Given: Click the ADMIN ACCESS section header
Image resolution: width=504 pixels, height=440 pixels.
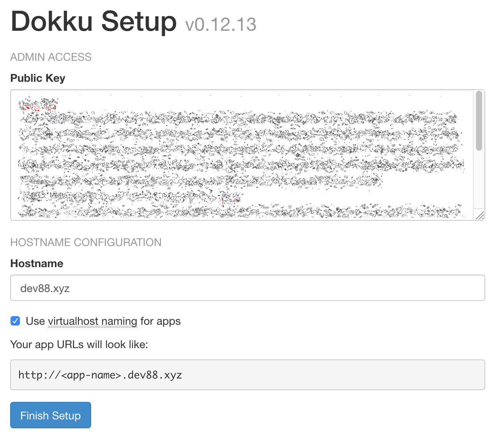Looking at the screenshot, I should click(x=51, y=57).
